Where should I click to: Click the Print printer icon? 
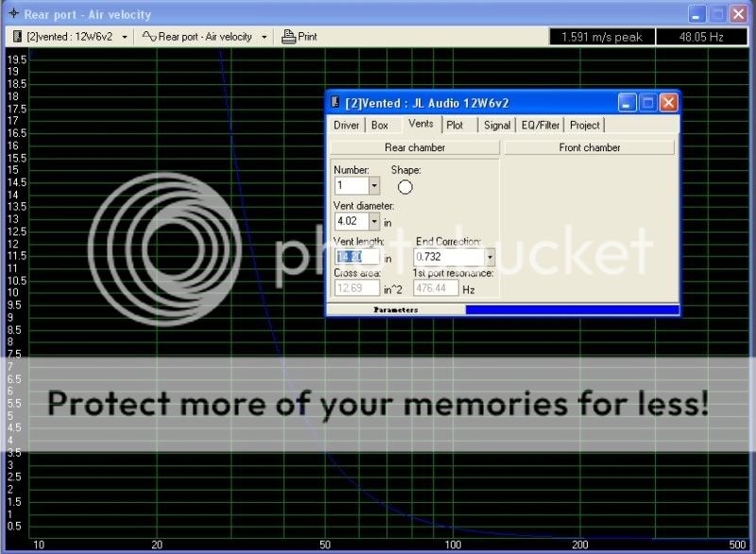point(288,37)
